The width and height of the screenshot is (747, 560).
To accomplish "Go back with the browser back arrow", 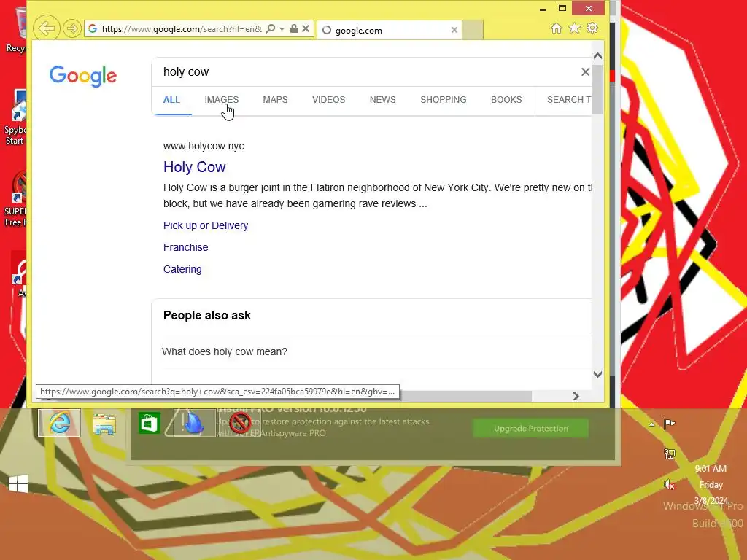I will 46,28.
